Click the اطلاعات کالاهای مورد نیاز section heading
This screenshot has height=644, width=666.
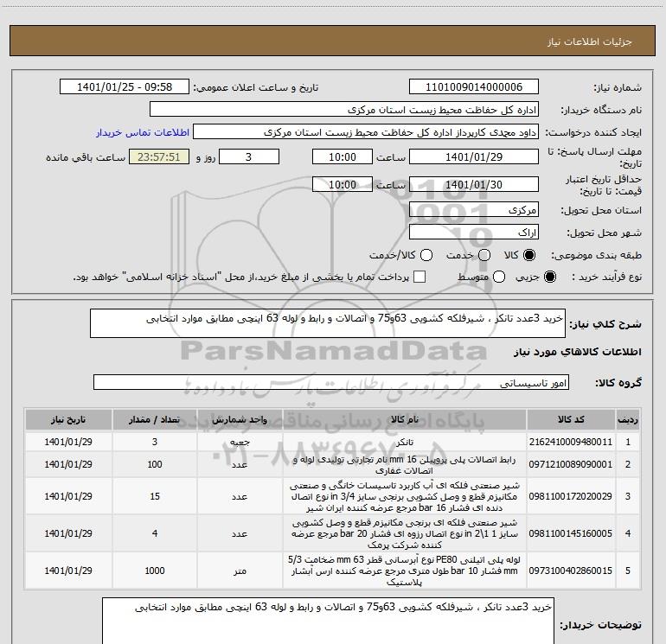(x=578, y=352)
